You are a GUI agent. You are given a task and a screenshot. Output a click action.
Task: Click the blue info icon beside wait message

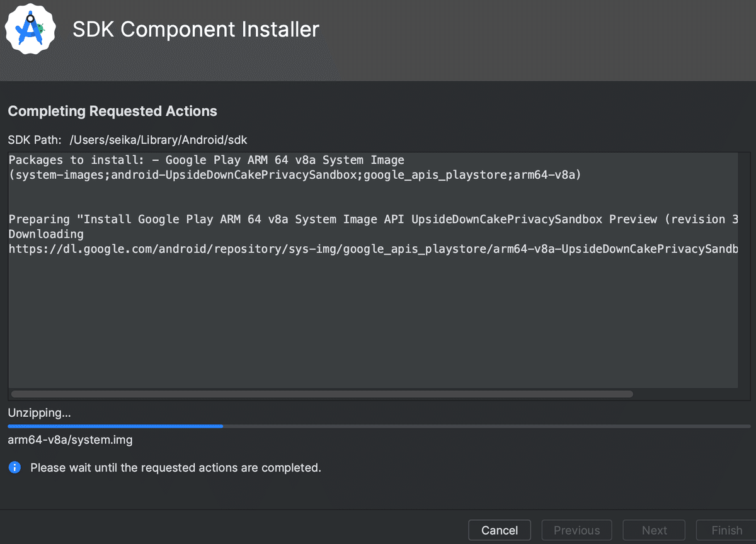pyautogui.click(x=14, y=468)
